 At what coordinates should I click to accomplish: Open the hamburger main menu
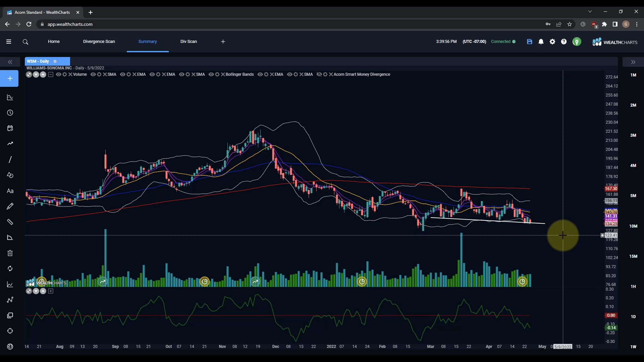[9, 42]
